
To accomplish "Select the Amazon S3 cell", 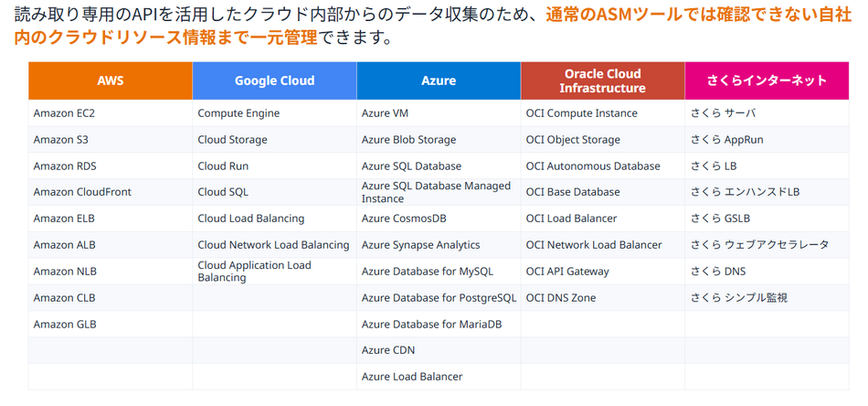I will (x=111, y=140).
